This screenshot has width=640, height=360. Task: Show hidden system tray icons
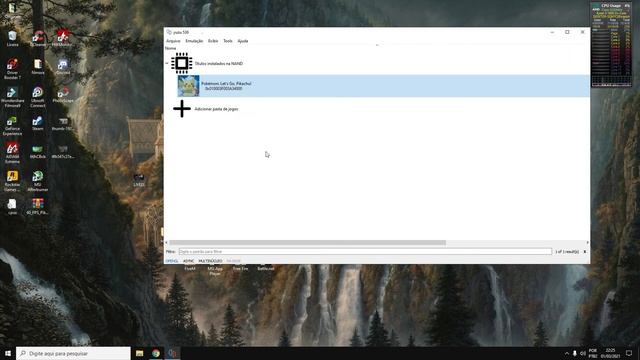[567, 353]
